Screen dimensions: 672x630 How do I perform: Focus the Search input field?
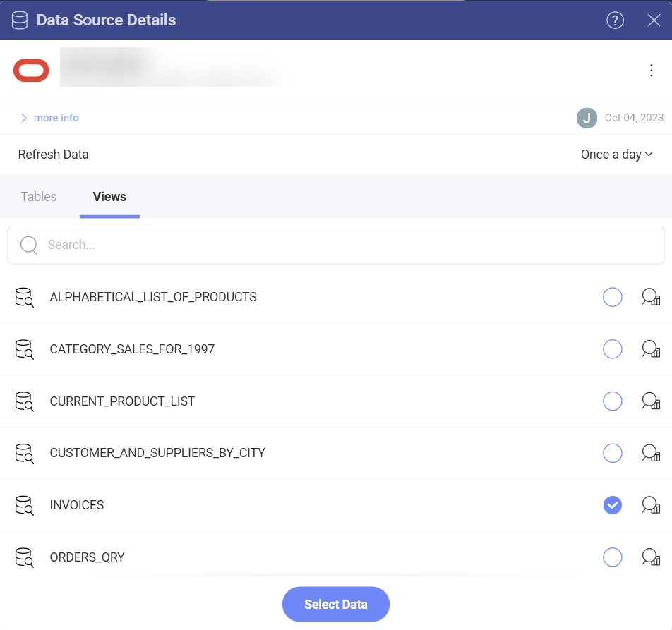[x=336, y=245]
